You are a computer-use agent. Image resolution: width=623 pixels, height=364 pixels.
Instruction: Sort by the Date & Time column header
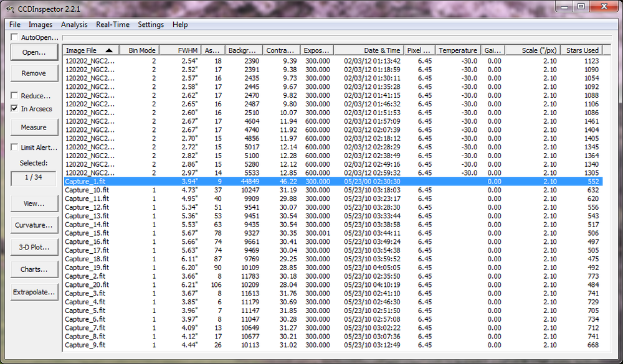coord(369,50)
